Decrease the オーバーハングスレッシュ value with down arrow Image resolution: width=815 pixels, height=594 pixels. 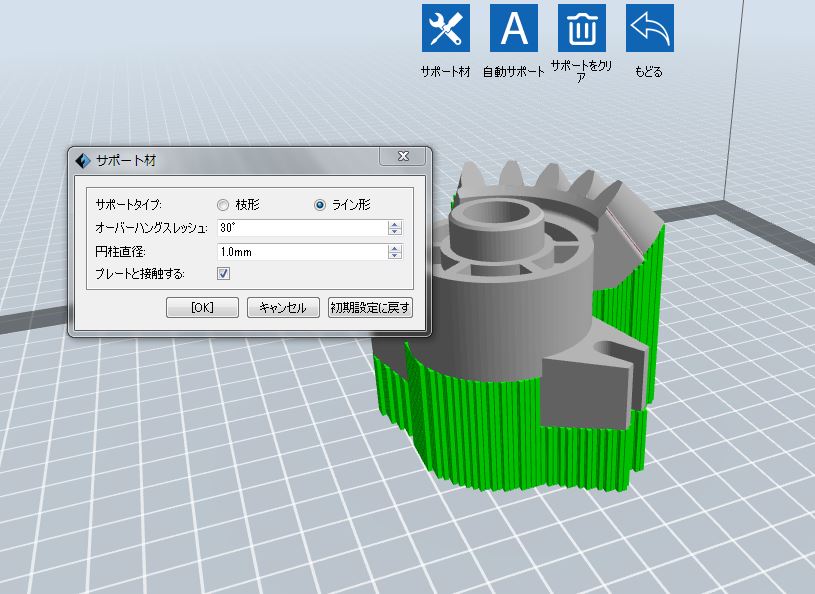point(395,232)
